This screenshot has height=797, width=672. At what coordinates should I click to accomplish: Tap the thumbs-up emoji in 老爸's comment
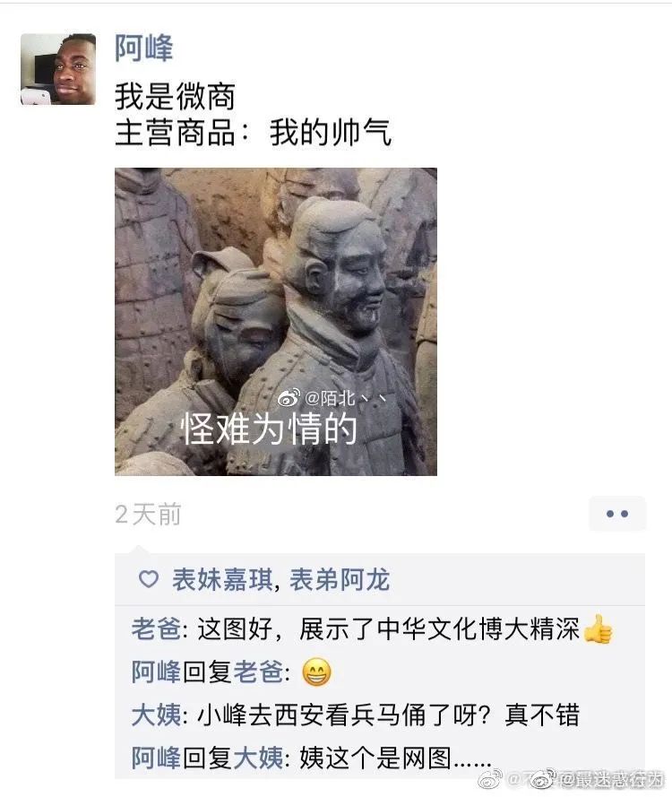(598, 628)
